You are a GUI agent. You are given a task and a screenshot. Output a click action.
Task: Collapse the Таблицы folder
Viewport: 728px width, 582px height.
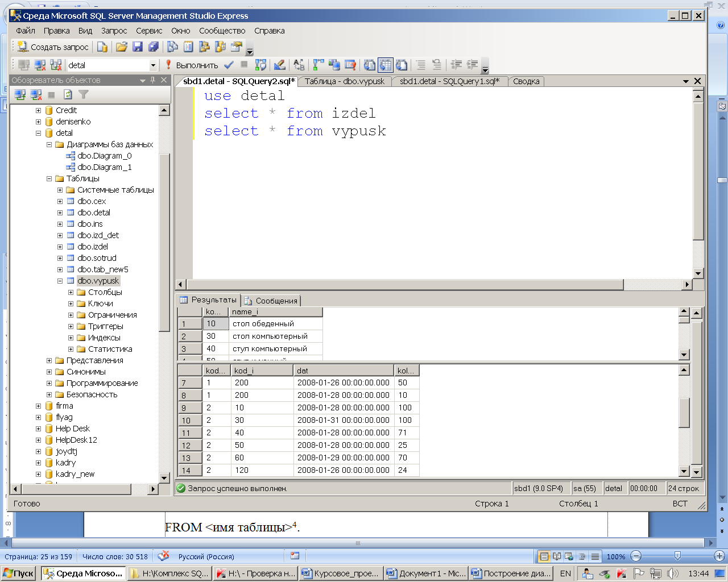pos(49,178)
